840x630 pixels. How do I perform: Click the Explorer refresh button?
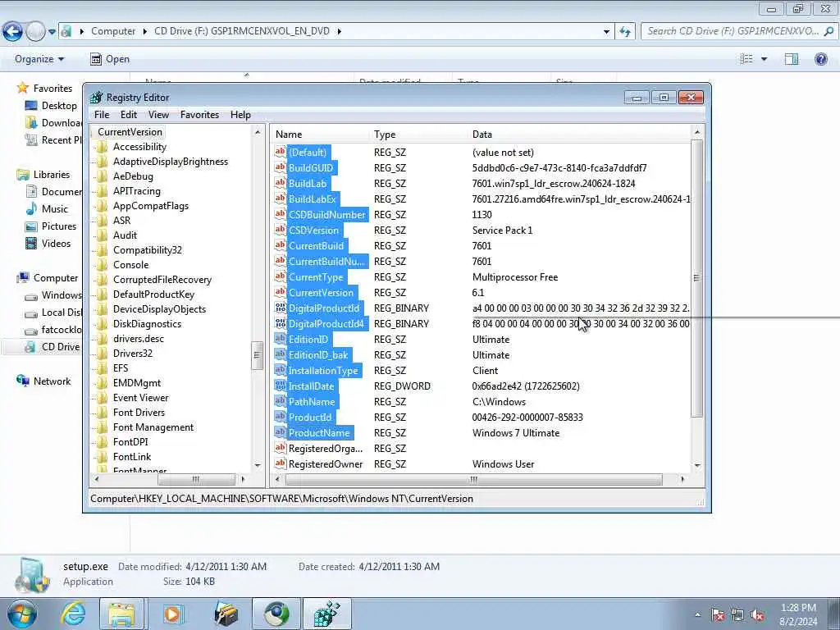(x=625, y=32)
